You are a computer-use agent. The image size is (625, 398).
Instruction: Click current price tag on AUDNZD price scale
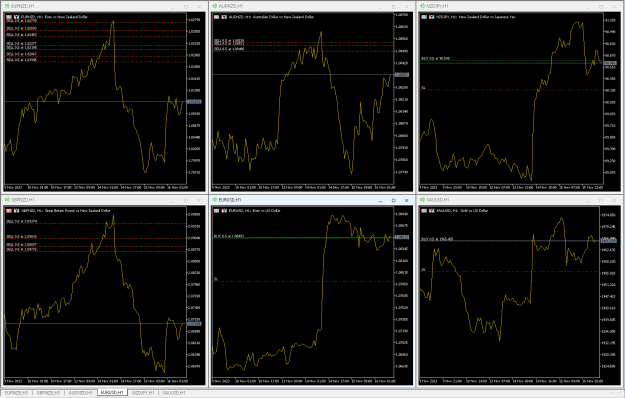(x=402, y=75)
